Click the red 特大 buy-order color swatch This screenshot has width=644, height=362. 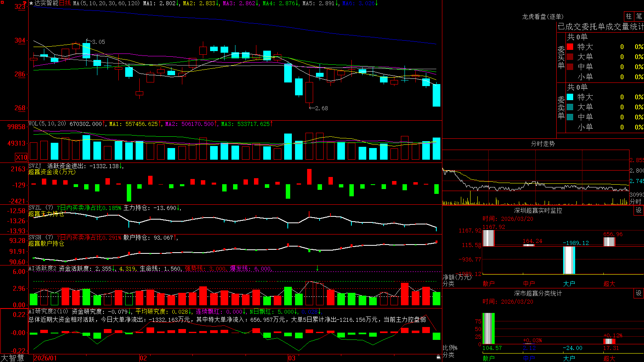pos(570,47)
